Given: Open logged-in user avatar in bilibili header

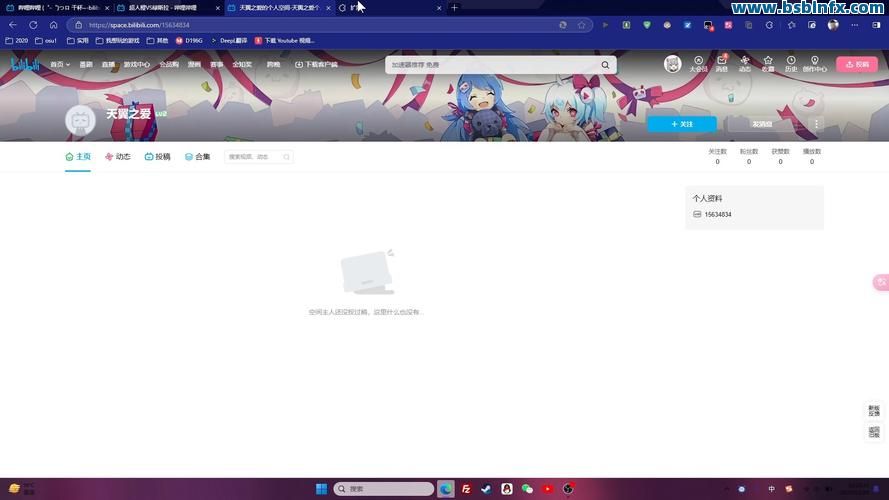Looking at the screenshot, I should click(x=672, y=64).
